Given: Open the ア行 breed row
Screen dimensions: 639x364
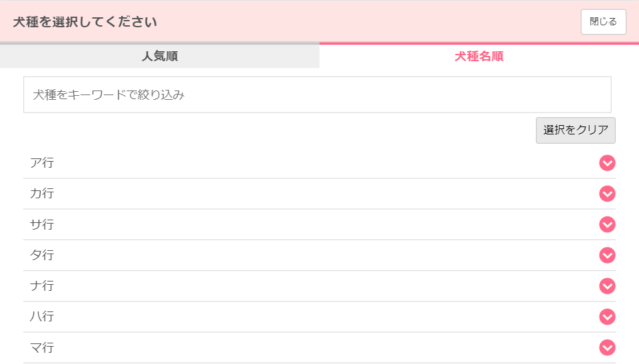Looking at the screenshot, I should (x=319, y=163).
